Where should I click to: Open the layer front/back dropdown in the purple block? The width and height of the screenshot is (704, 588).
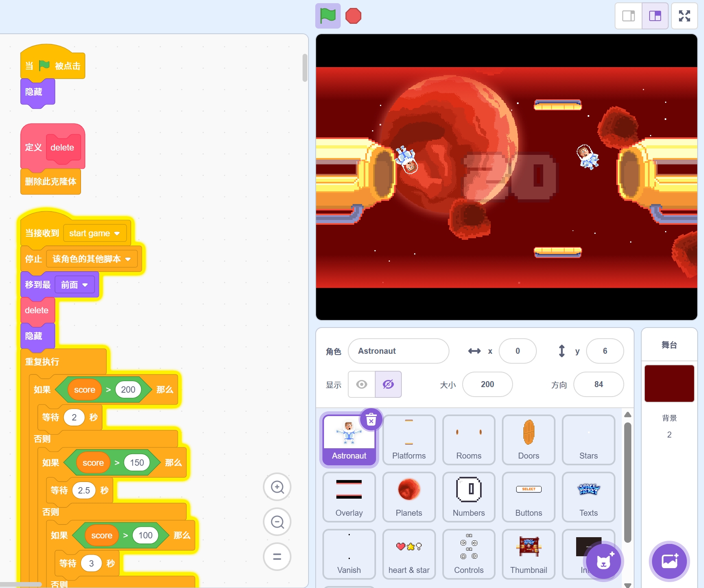(85, 285)
